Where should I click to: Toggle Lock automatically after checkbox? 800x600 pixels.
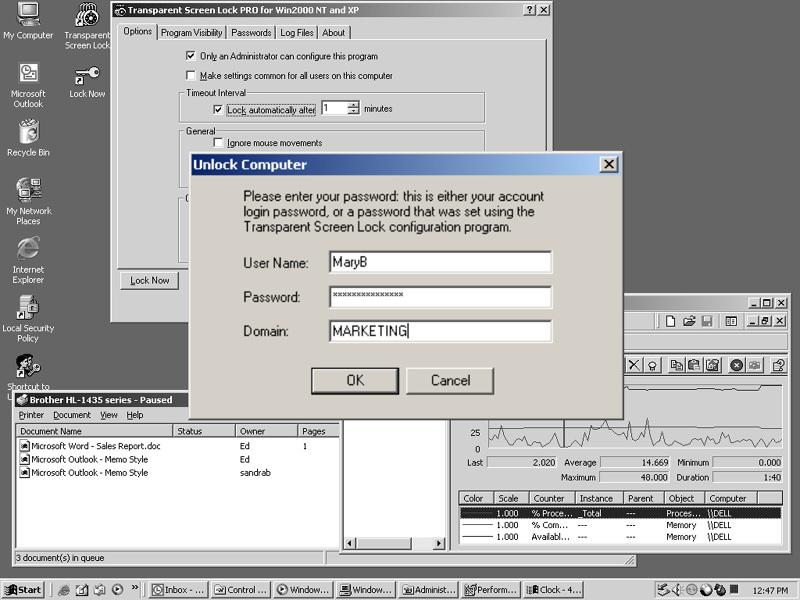click(x=218, y=109)
